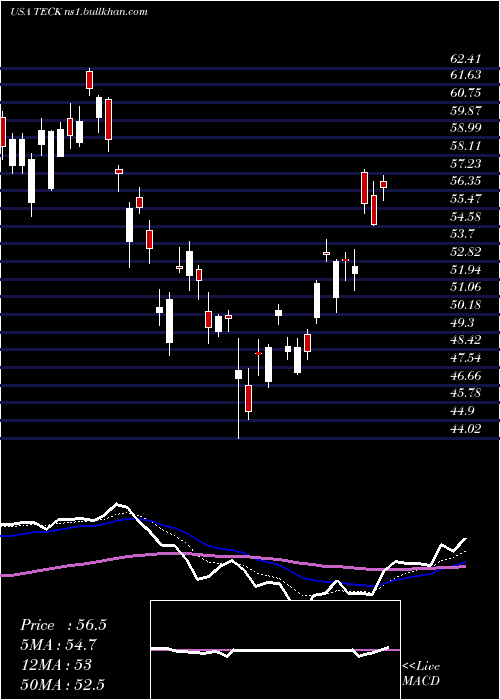Select the 58.99 price axis label

tap(465, 128)
